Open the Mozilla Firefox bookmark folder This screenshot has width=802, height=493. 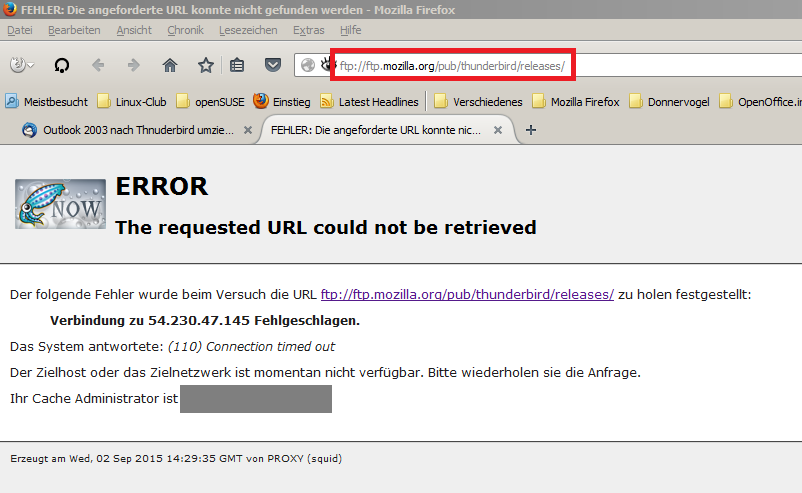click(575, 102)
